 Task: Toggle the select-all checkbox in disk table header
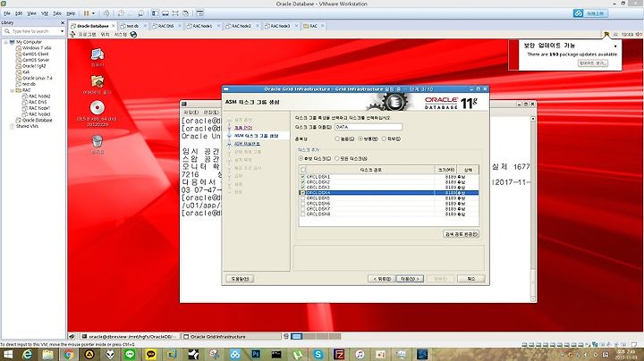click(303, 170)
